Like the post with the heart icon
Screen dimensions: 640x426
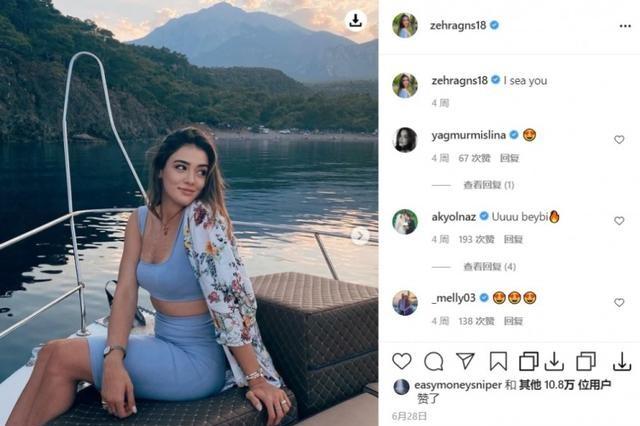pyautogui.click(x=402, y=361)
